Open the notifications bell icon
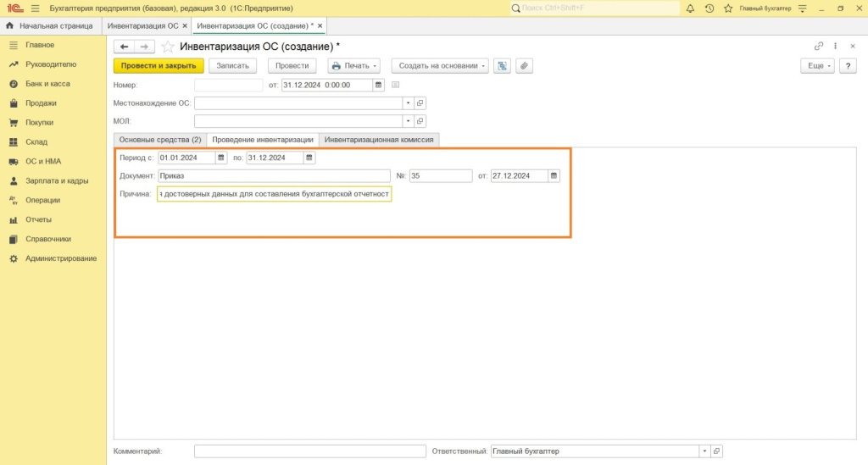Image resolution: width=868 pixels, height=465 pixels. click(690, 8)
